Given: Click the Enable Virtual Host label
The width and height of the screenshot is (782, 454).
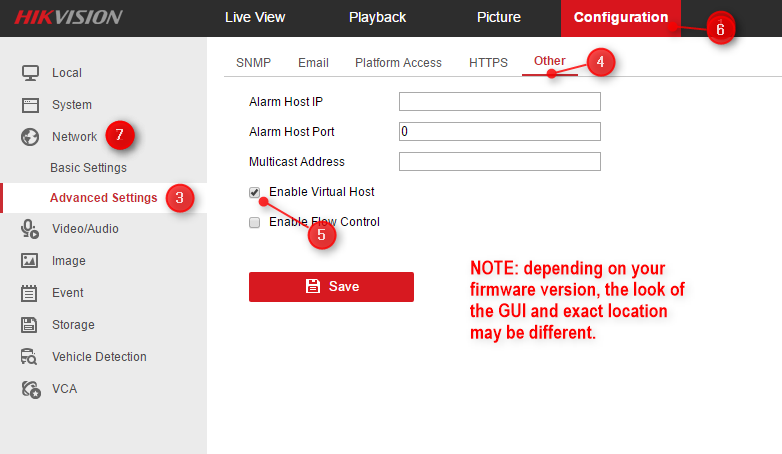Looking at the screenshot, I should click(x=322, y=192).
